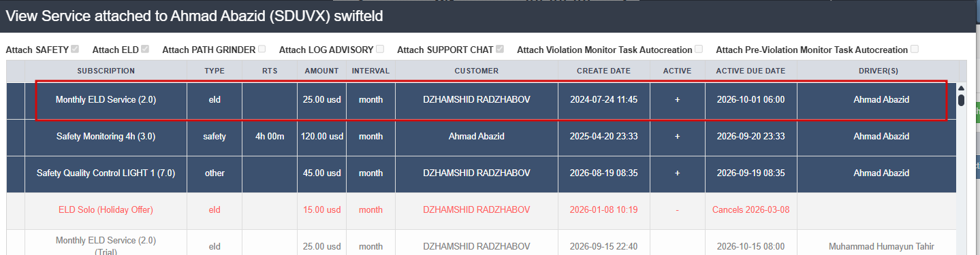980x255 pixels.
Task: Click the scrollbar up arrow
Action: (x=961, y=88)
